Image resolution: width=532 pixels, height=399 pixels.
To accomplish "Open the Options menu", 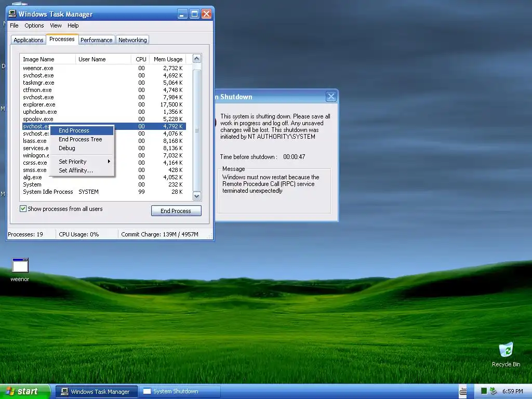I will pos(34,25).
